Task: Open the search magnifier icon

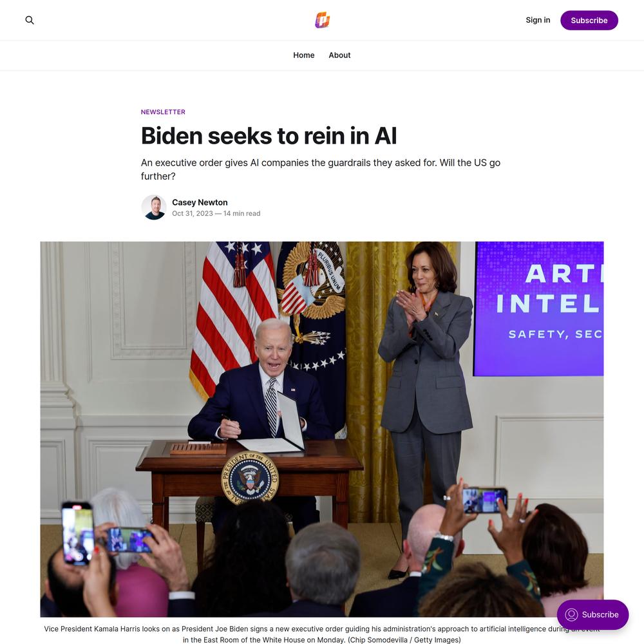Action: [30, 20]
